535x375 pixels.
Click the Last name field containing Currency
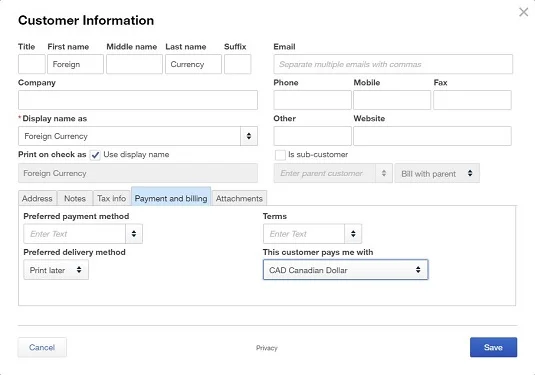pos(193,64)
